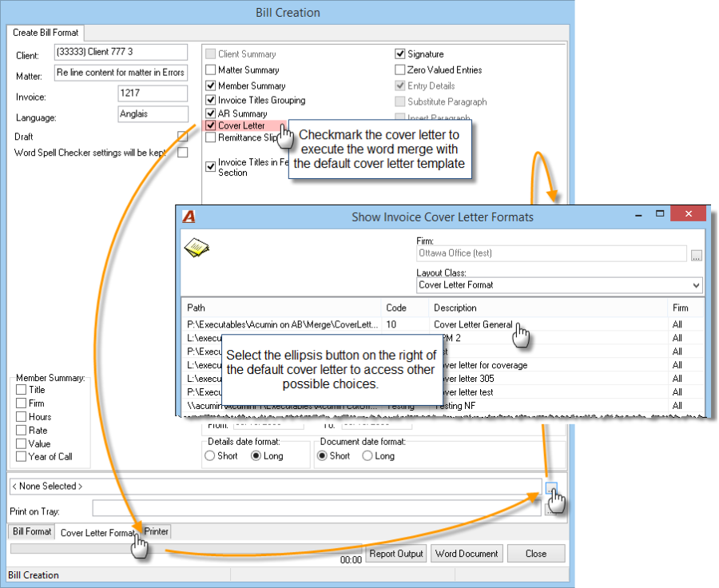Check the Rate box under Member Summary

point(21,431)
